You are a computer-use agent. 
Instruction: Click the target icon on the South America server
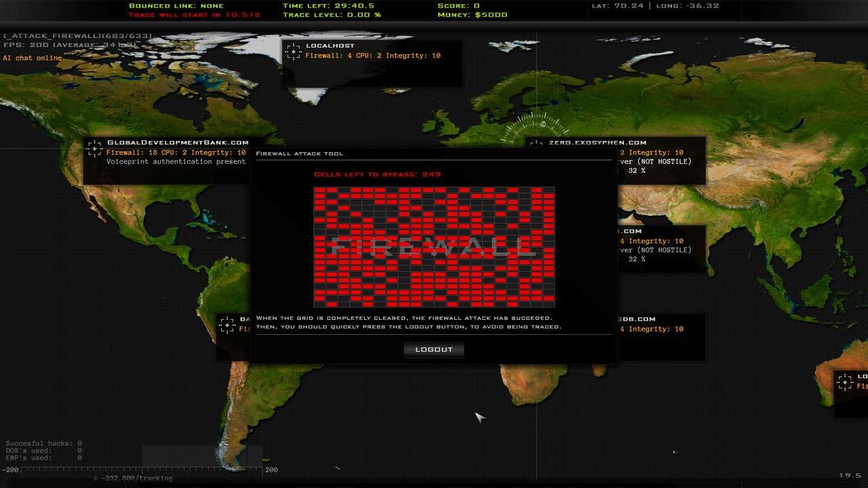click(x=227, y=325)
